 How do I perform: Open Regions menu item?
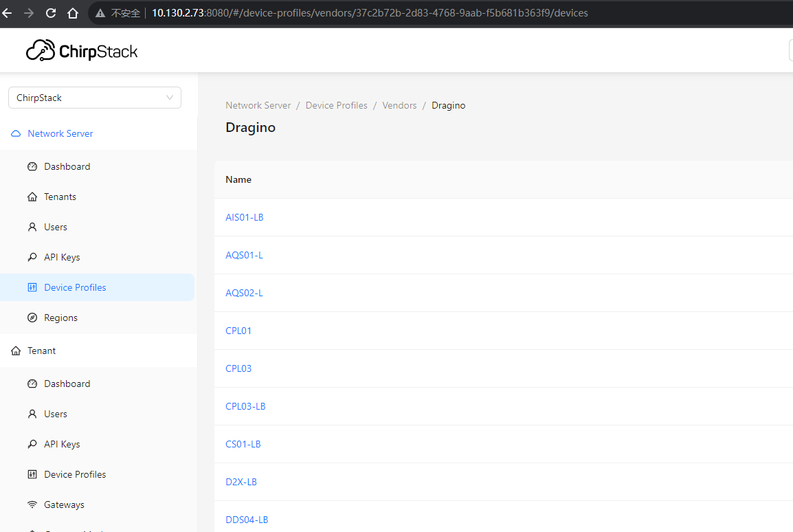pos(97,318)
